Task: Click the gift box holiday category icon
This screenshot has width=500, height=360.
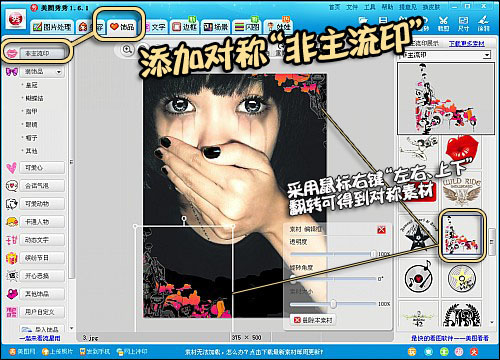Action: tap(12, 258)
